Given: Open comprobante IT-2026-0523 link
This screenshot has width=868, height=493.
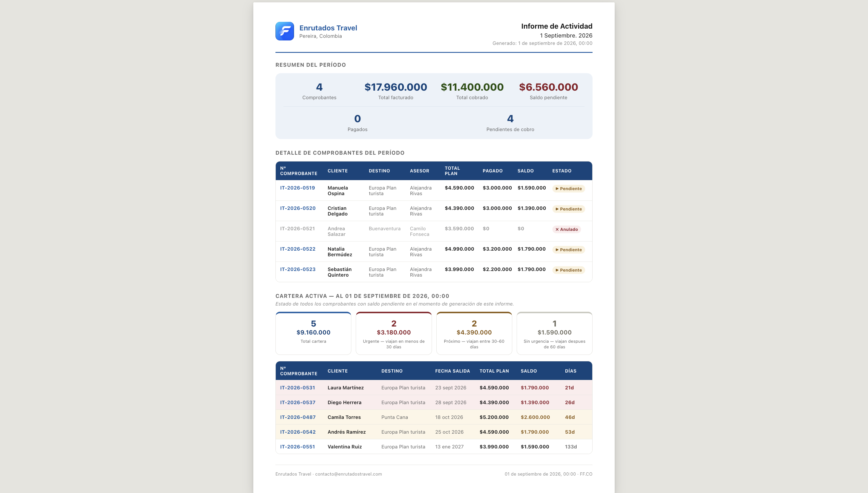Looking at the screenshot, I should point(298,269).
